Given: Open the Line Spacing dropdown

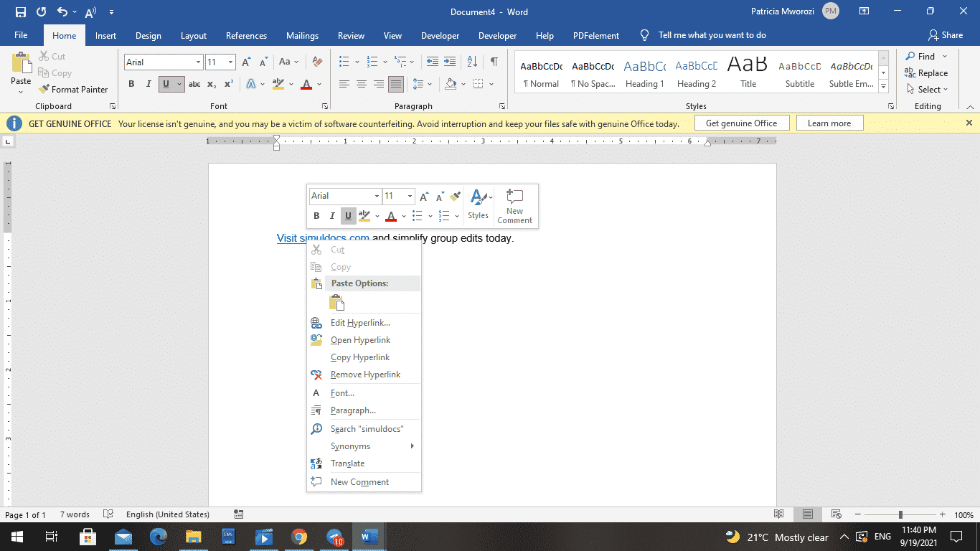Looking at the screenshot, I should coord(423,83).
